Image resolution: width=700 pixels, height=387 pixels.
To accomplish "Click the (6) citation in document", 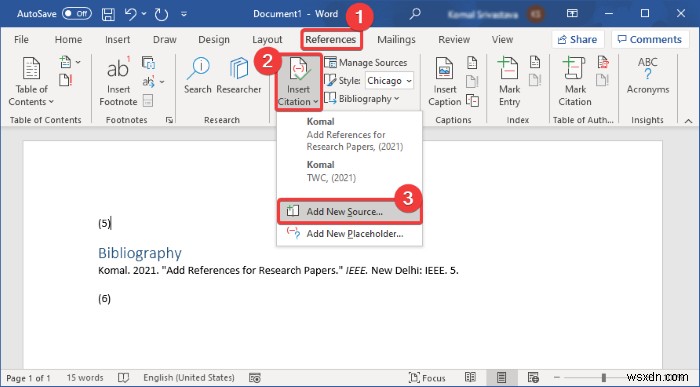I will (104, 298).
